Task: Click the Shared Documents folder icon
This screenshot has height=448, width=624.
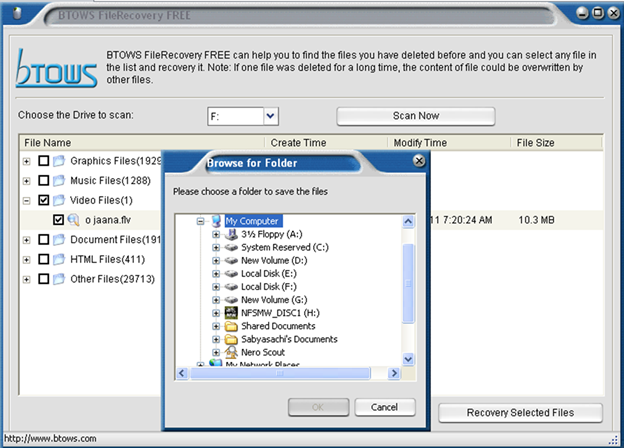Action: [231, 326]
